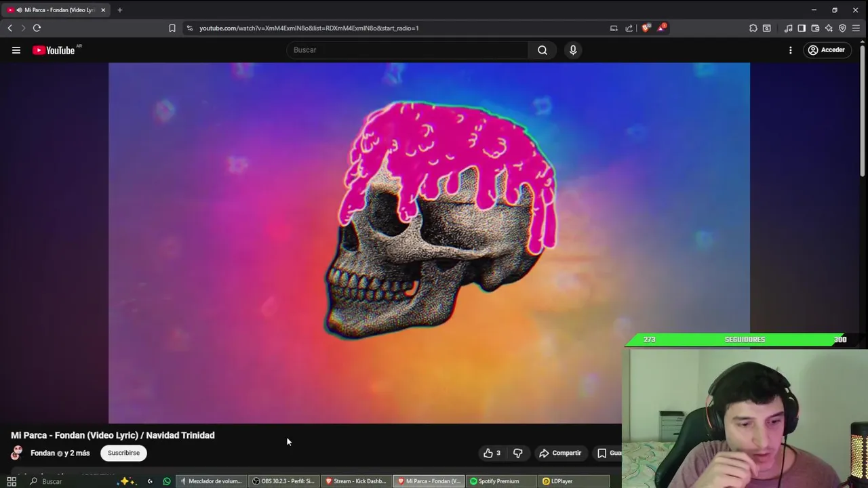Click the address bar URL

(x=309, y=28)
